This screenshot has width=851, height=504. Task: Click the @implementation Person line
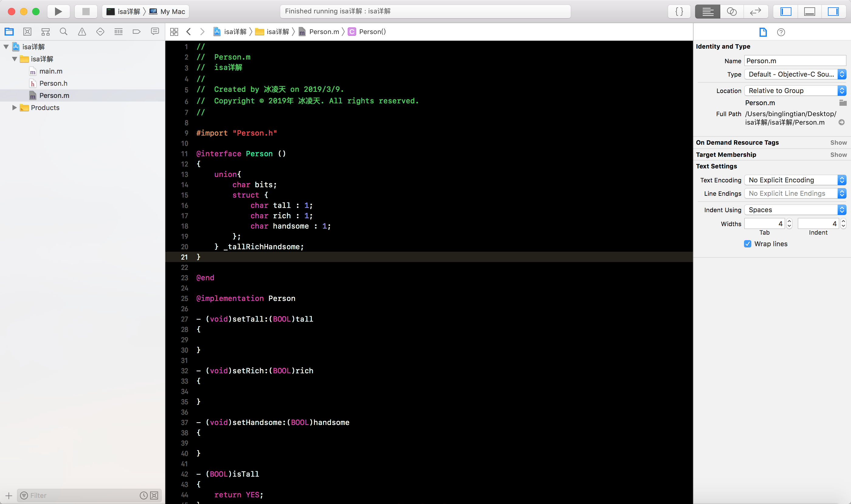point(246,299)
